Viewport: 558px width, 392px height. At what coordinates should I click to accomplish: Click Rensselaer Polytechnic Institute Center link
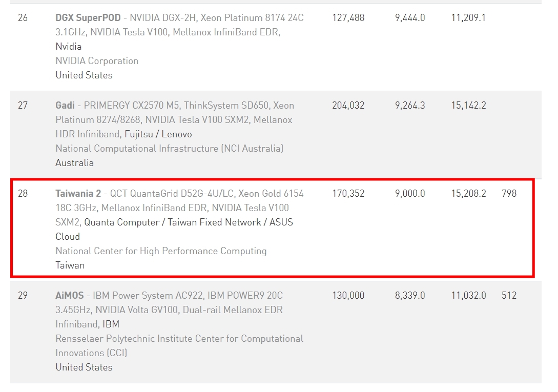(179, 346)
